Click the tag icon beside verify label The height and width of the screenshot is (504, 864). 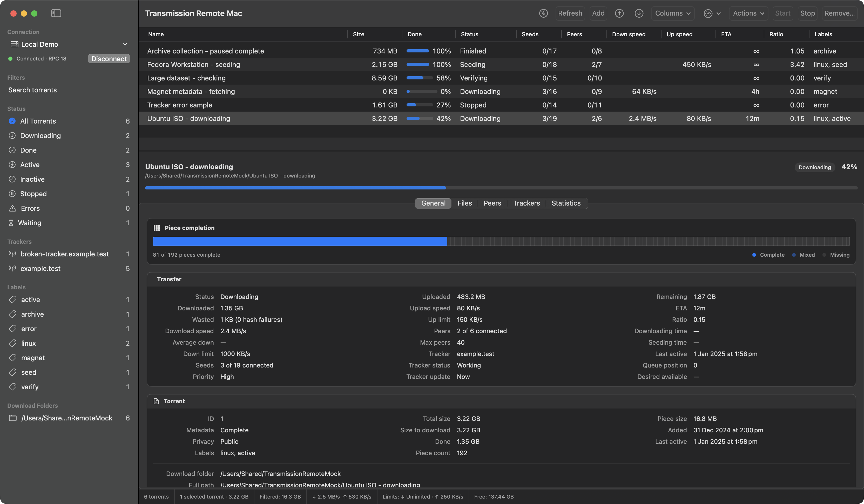click(x=13, y=387)
